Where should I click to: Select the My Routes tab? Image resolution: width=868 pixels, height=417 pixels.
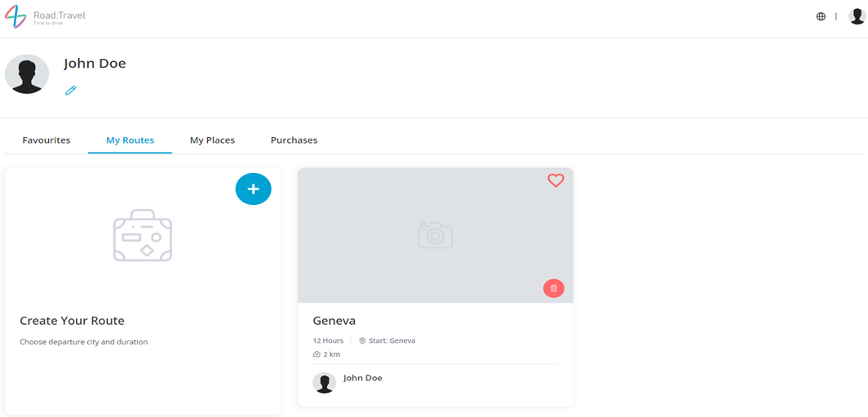130,140
